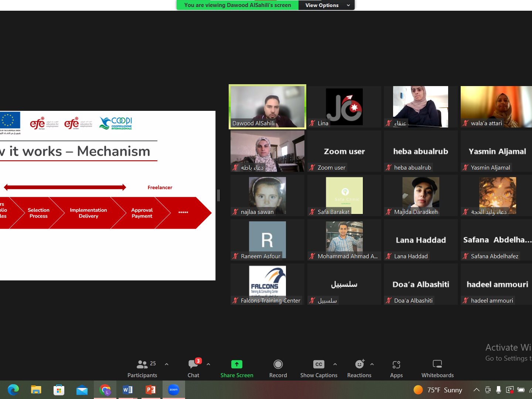The height and width of the screenshot is (399, 532).
Task: Click the Falcons Training Center participant tile
Action: pos(267,284)
